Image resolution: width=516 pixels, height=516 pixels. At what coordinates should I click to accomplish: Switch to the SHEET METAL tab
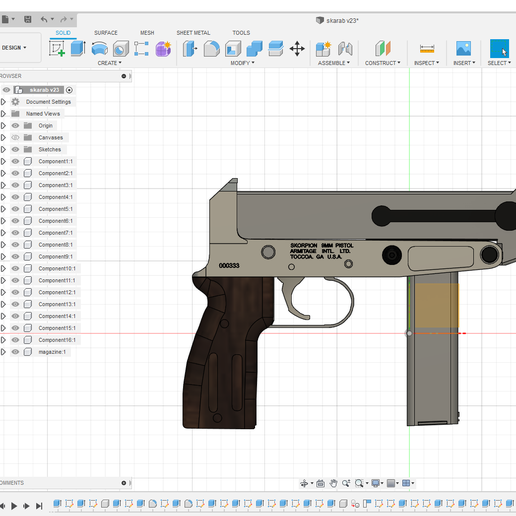(193, 33)
